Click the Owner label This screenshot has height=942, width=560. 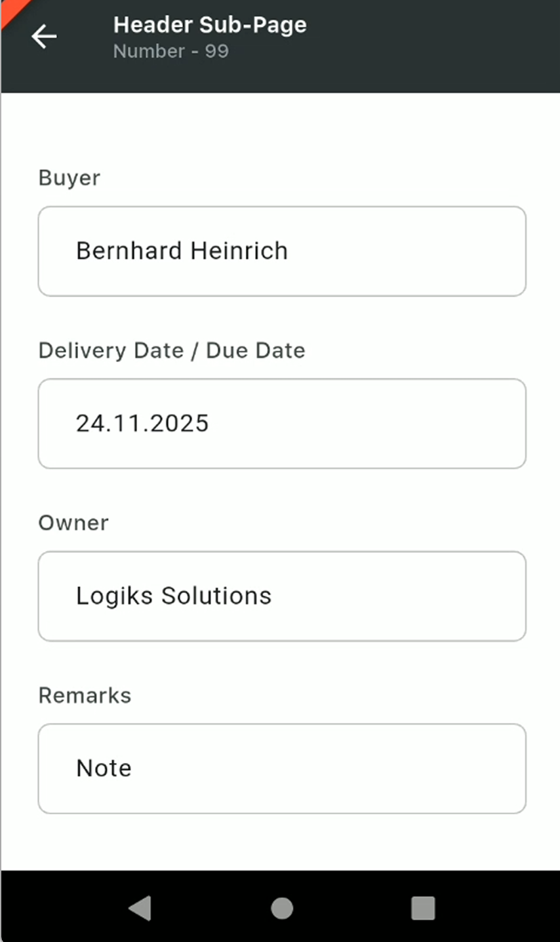pyautogui.click(x=73, y=523)
